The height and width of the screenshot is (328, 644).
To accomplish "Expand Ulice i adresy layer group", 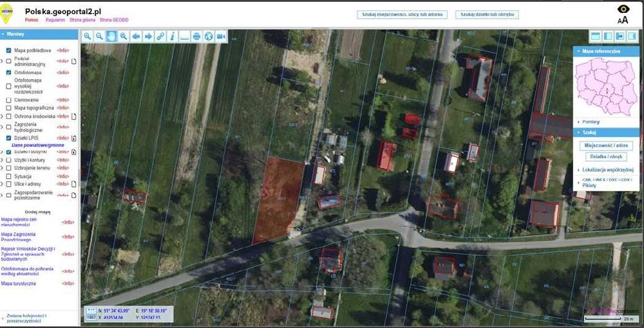I will [2, 184].
